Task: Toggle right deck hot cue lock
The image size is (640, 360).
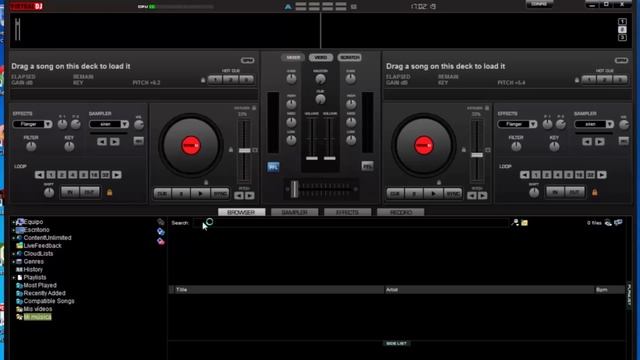Action: click(x=577, y=80)
